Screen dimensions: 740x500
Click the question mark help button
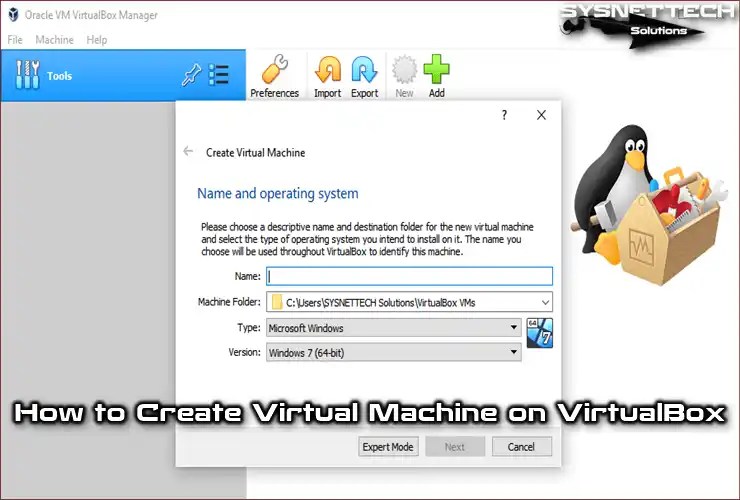tap(505, 115)
